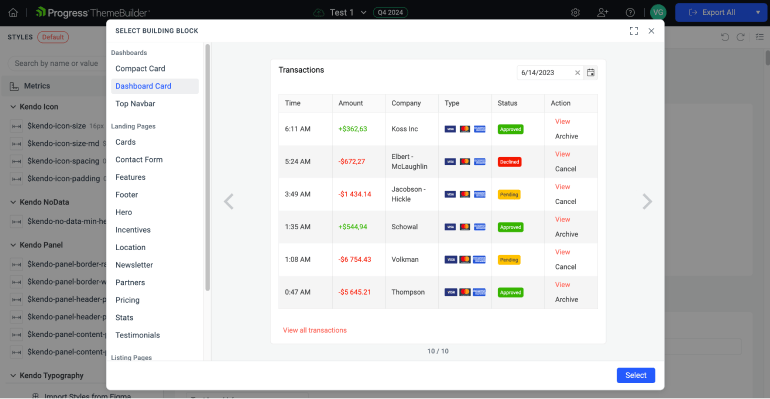This screenshot has height=399, width=770.
Task: Click the icon beside $kendo-icon-size
Action: (x=16, y=126)
